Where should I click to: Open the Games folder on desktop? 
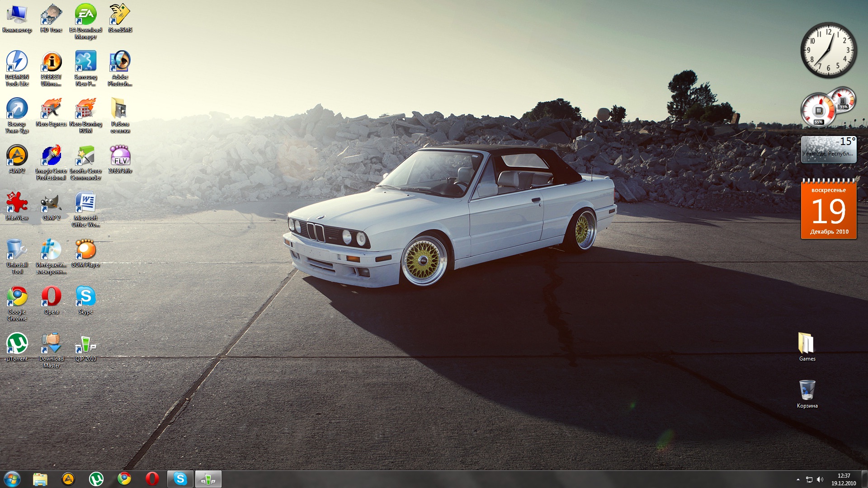click(807, 344)
